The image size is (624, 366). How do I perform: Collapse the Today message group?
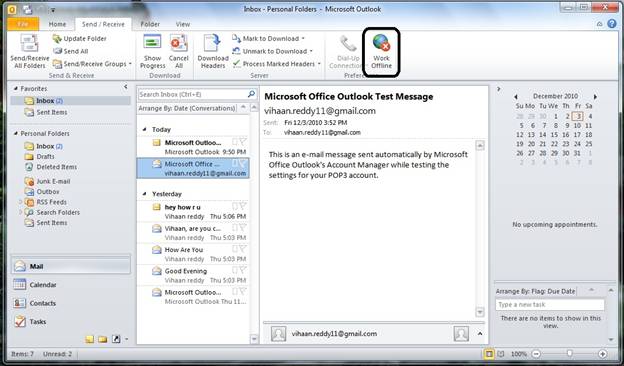pyautogui.click(x=144, y=129)
